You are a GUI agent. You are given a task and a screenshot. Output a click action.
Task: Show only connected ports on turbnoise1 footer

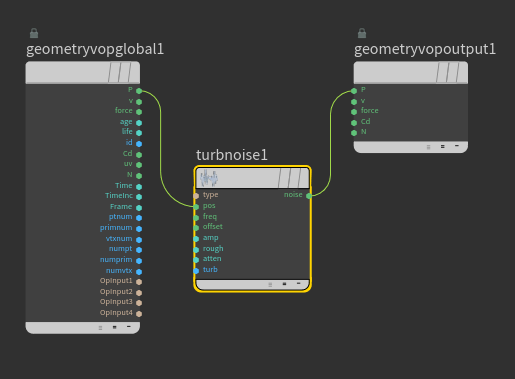click(284, 284)
